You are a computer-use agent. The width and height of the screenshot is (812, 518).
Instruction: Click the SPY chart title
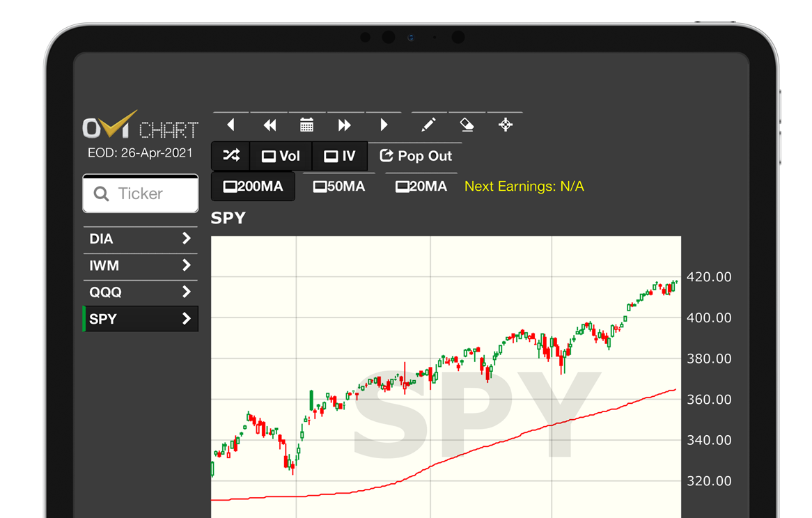(228, 219)
